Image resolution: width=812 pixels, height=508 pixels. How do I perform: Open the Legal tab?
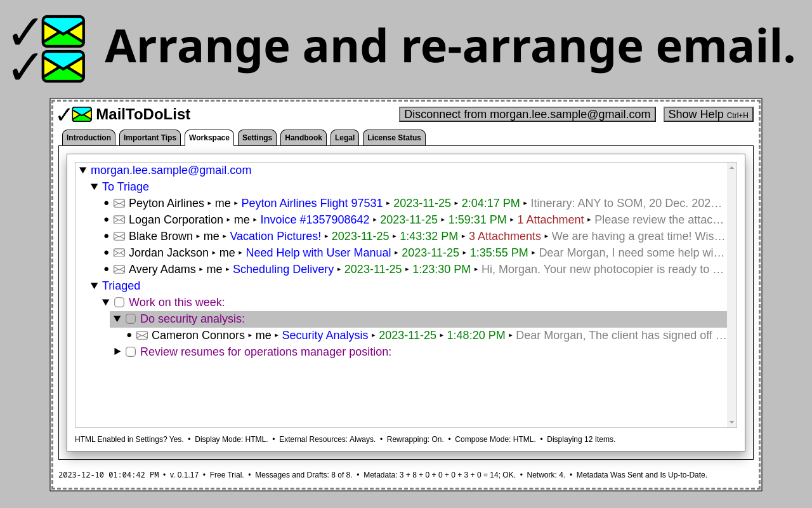(344, 138)
